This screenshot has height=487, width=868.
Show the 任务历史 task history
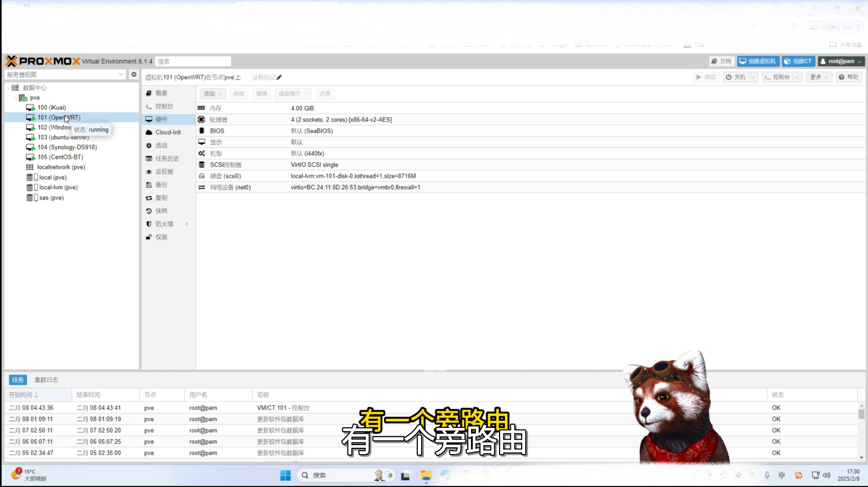click(x=167, y=159)
